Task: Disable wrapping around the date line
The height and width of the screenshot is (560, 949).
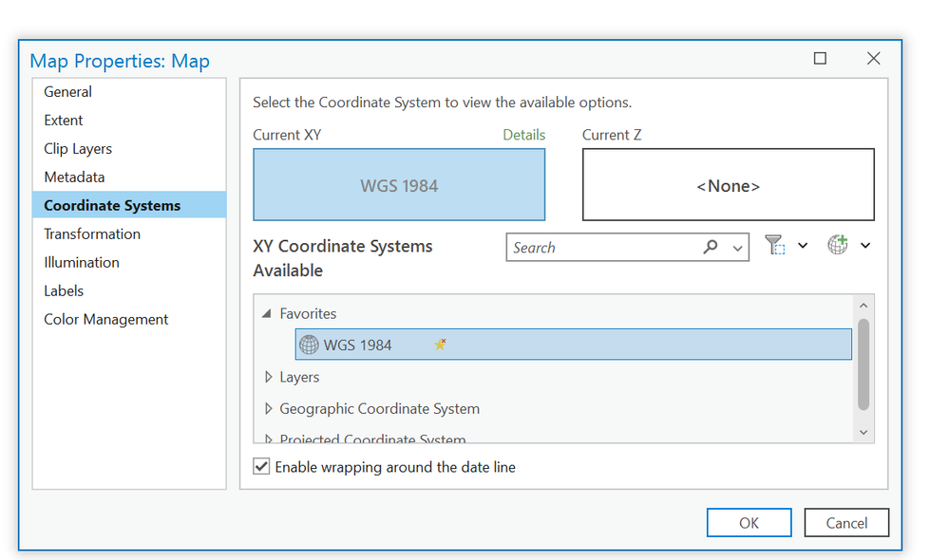Action: click(x=262, y=467)
